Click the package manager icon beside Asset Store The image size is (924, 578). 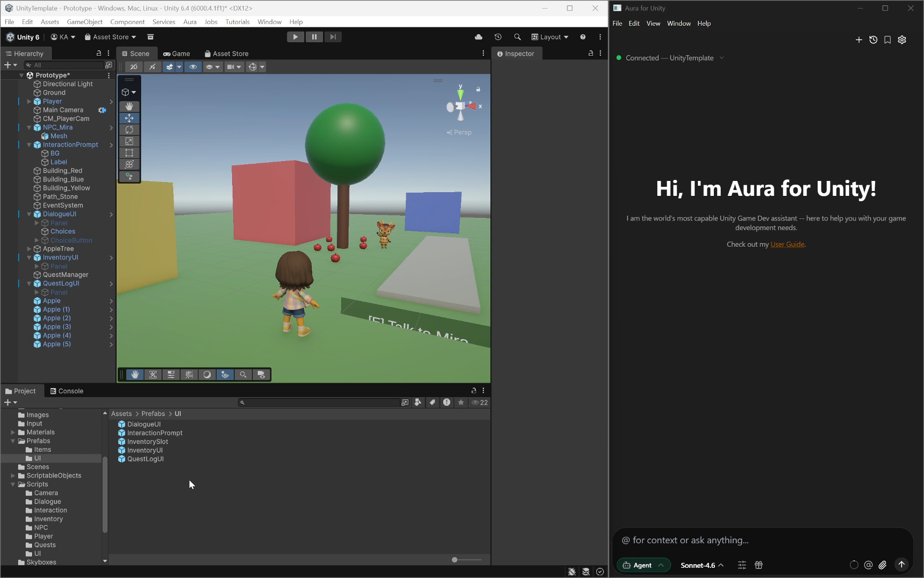pyautogui.click(x=150, y=37)
